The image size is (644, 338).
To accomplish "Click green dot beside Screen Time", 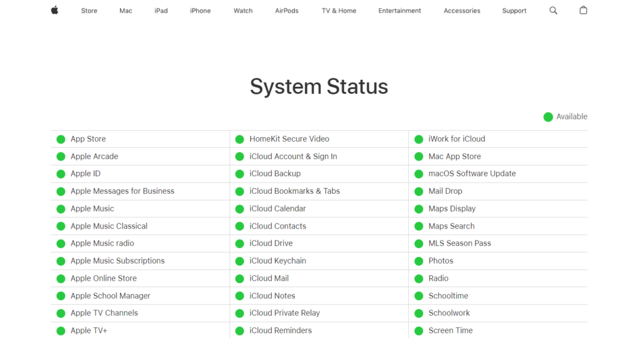I will 418,331.
